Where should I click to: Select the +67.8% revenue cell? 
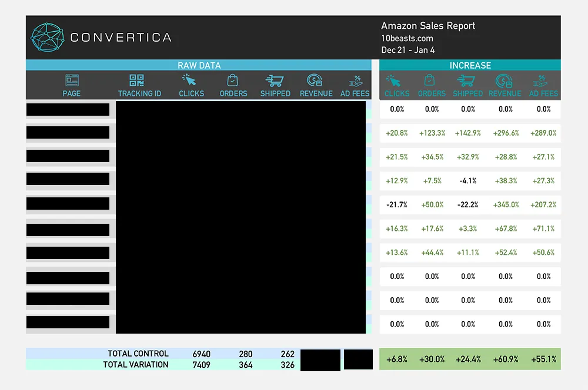click(506, 228)
